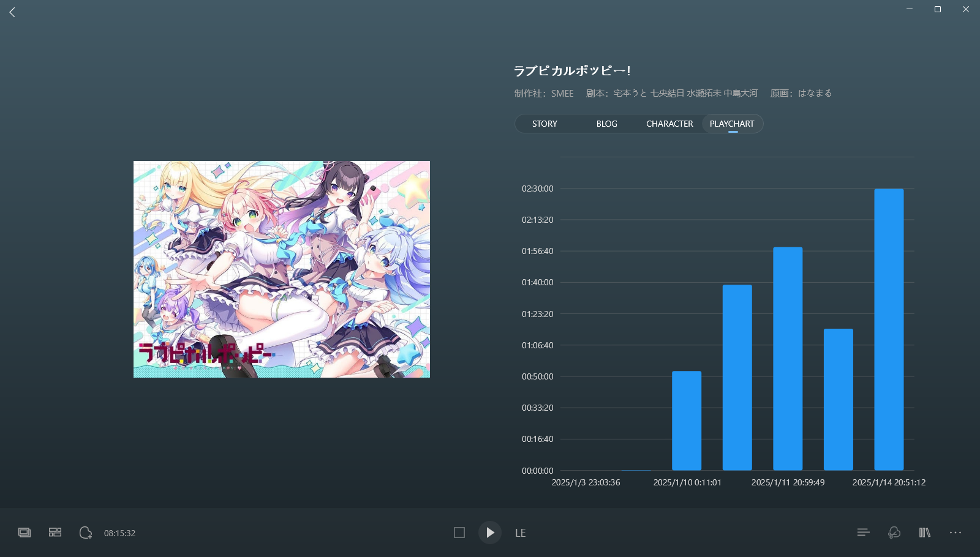Open the more options ellipsis menu
Viewport: 980px width, 557px height.
pyautogui.click(x=956, y=533)
